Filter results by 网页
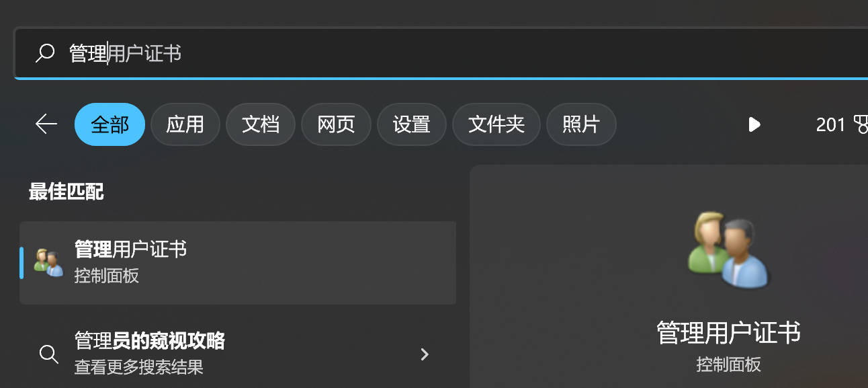Image resolution: width=868 pixels, height=388 pixels. point(336,124)
